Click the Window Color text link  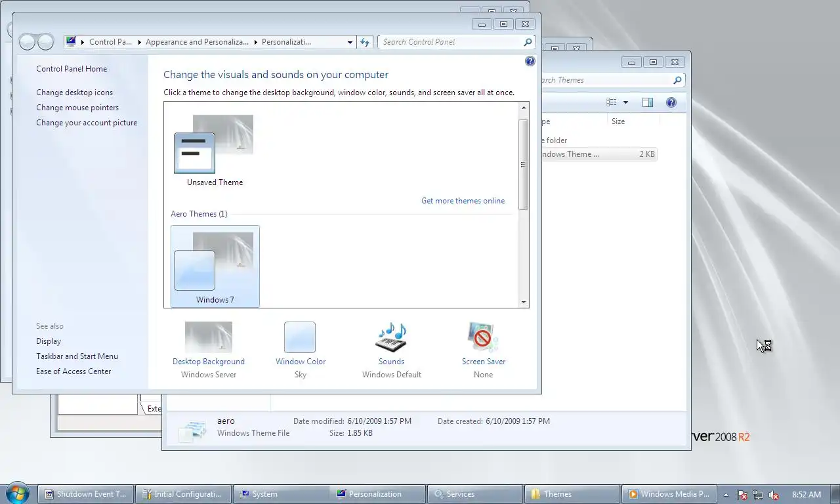click(x=301, y=362)
